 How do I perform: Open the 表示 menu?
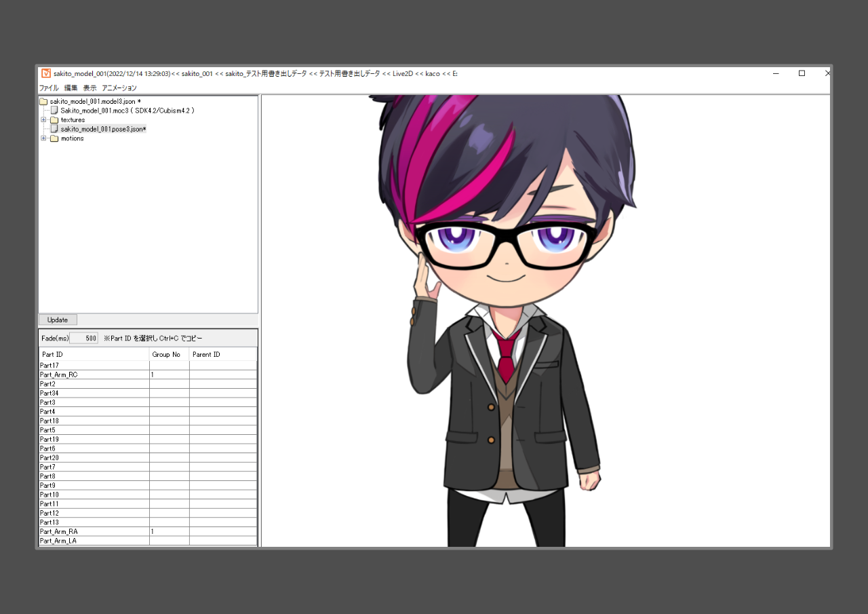click(90, 88)
